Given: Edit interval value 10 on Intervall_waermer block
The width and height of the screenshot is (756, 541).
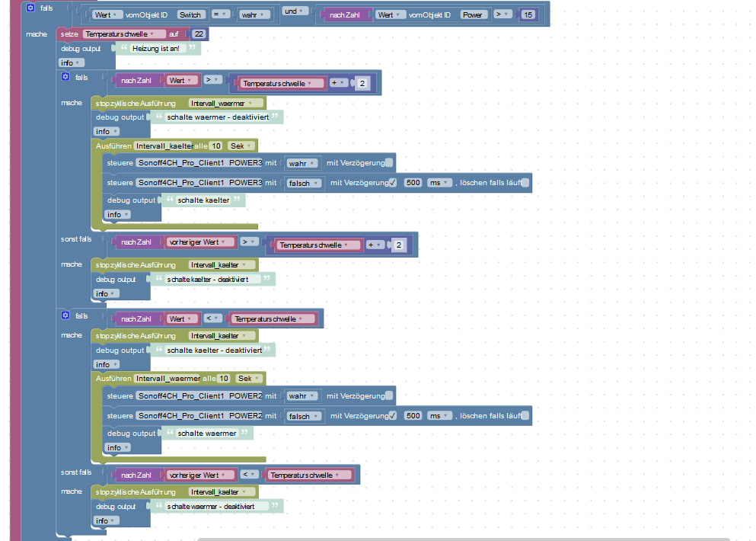Looking at the screenshot, I should pos(224,379).
